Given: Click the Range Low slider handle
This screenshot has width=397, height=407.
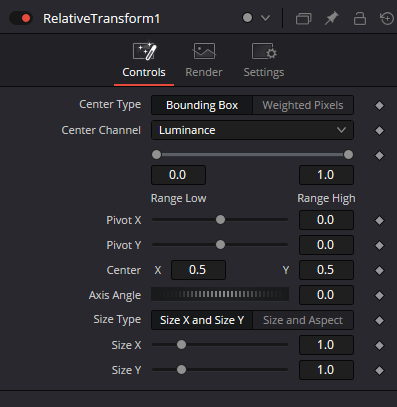Looking at the screenshot, I should [x=156, y=155].
